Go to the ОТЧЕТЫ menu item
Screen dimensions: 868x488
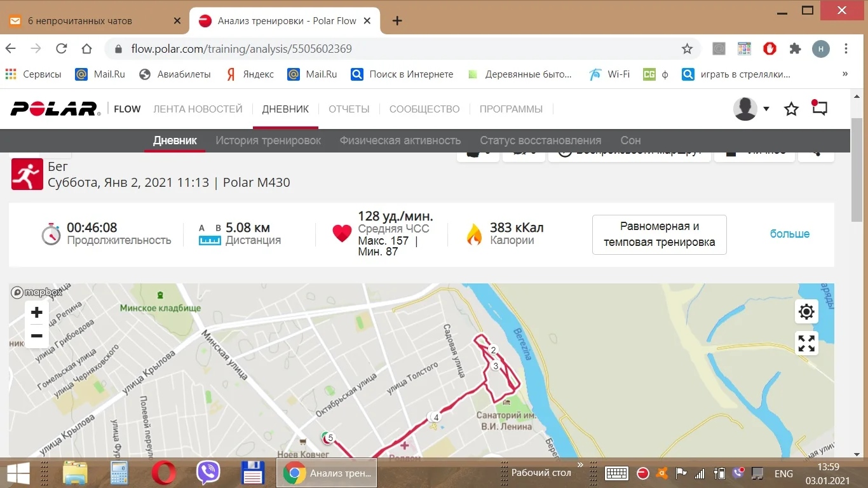[x=349, y=109]
